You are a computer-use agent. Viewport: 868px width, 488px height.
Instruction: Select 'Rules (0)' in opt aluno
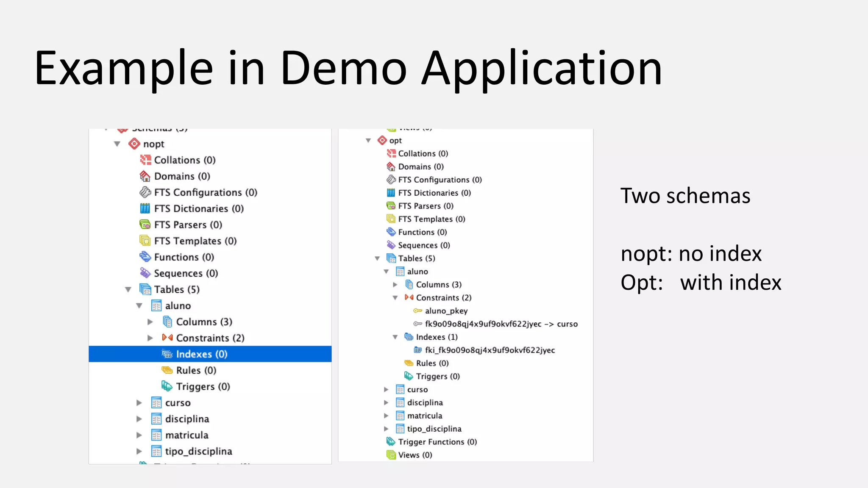coord(432,363)
